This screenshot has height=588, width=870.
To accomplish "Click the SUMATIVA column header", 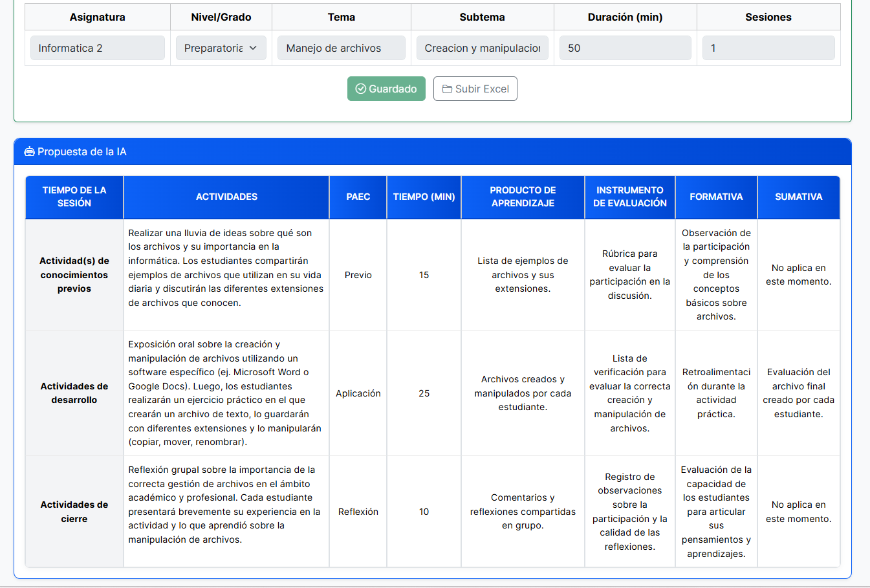I will point(798,197).
